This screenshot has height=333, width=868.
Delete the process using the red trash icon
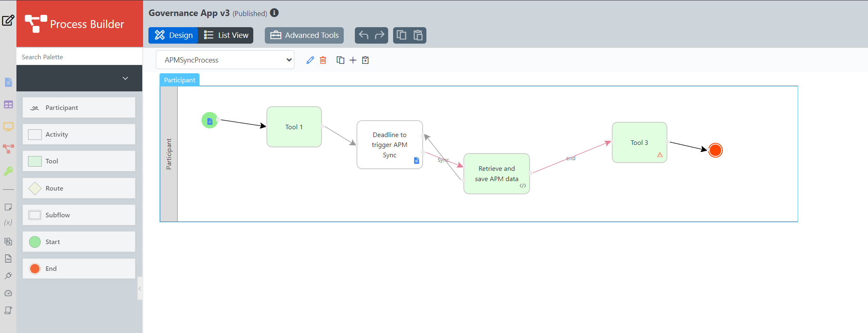coord(323,61)
